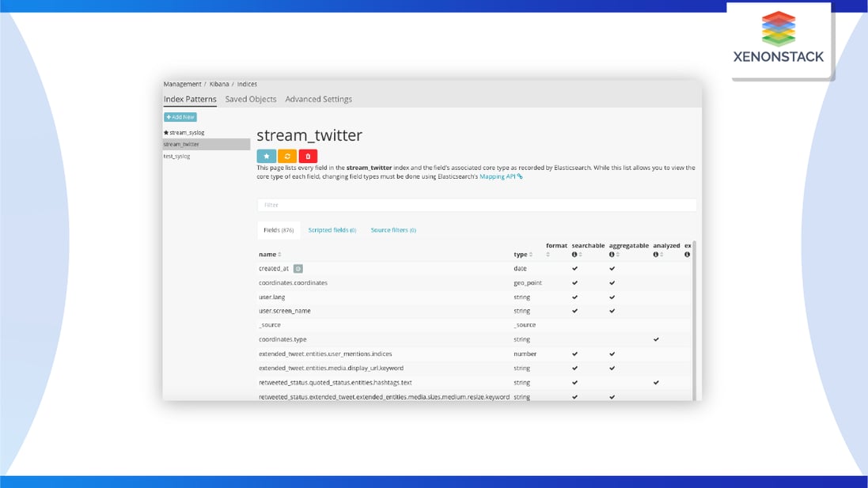Click searchable checkmark for user.lang row
The height and width of the screenshot is (488, 868).
coord(574,297)
